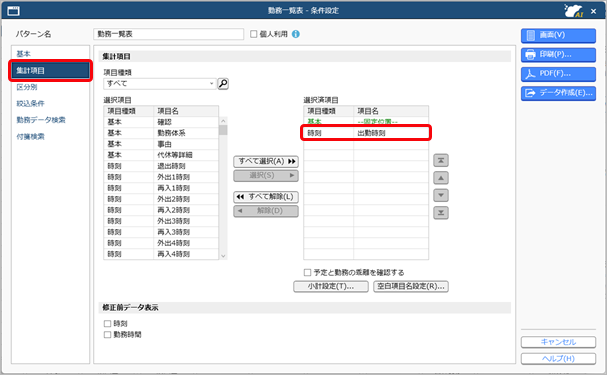Select 出勤時刻 in 選択済項目 list
Viewport: 607px width, 375px height.
(x=366, y=133)
